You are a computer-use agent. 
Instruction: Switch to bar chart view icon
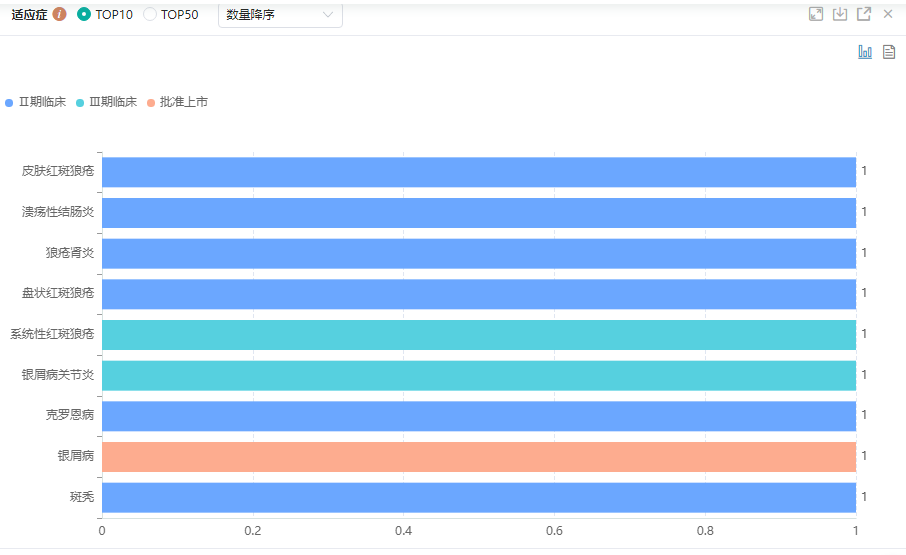865,52
